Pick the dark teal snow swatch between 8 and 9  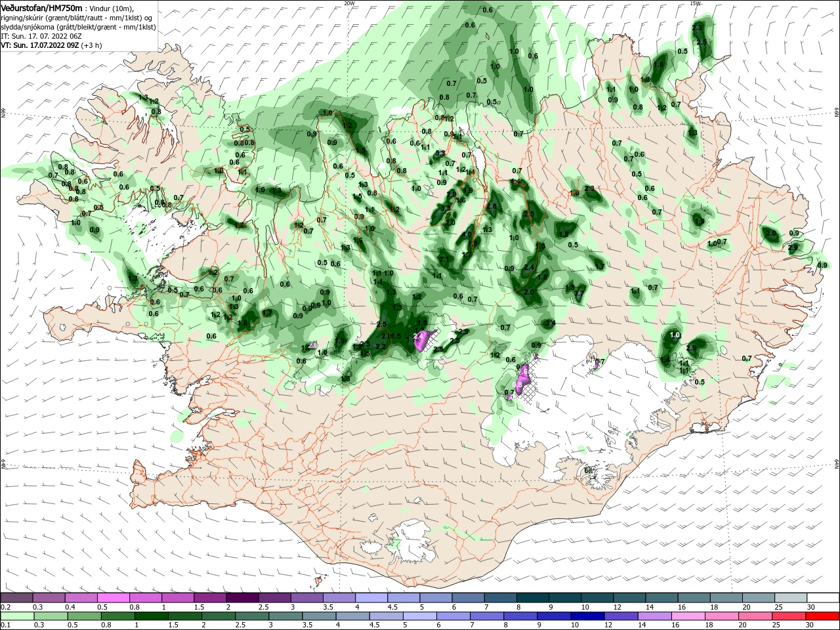(533, 598)
